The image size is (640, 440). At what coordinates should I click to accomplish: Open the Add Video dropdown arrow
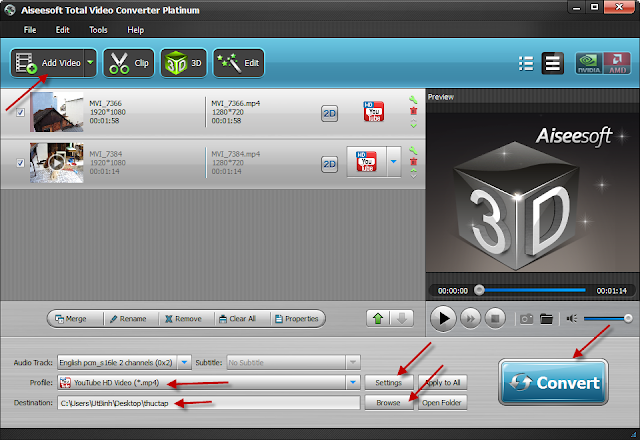pyautogui.click(x=90, y=63)
